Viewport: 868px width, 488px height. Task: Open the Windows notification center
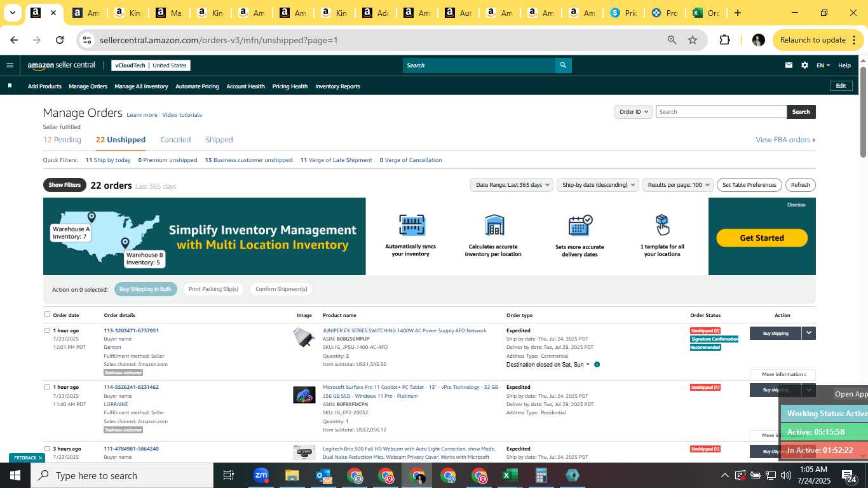click(850, 476)
